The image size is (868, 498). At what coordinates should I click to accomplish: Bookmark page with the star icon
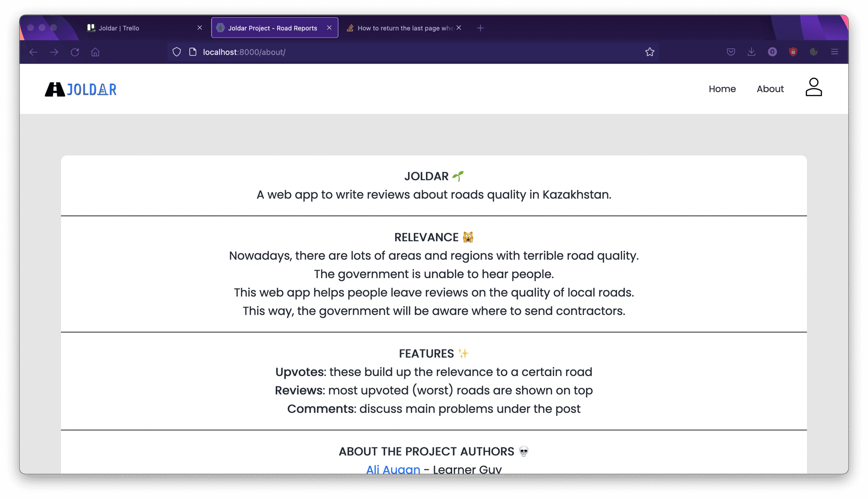point(650,52)
